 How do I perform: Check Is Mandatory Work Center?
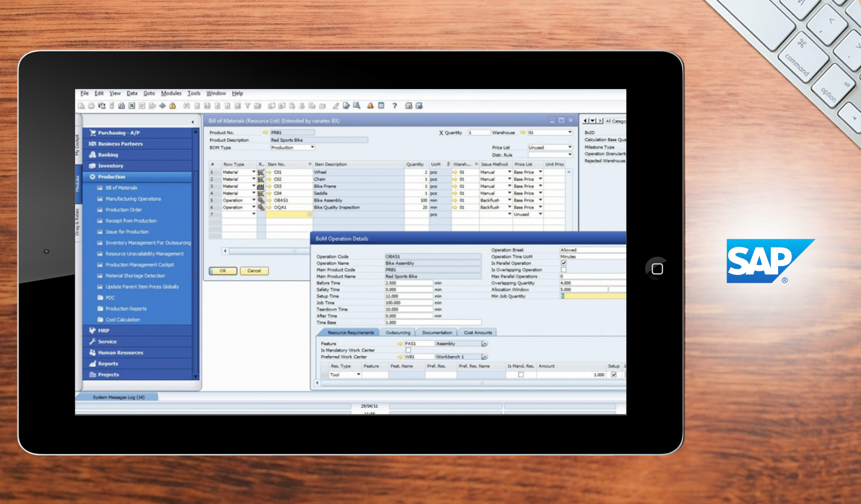pyautogui.click(x=408, y=349)
